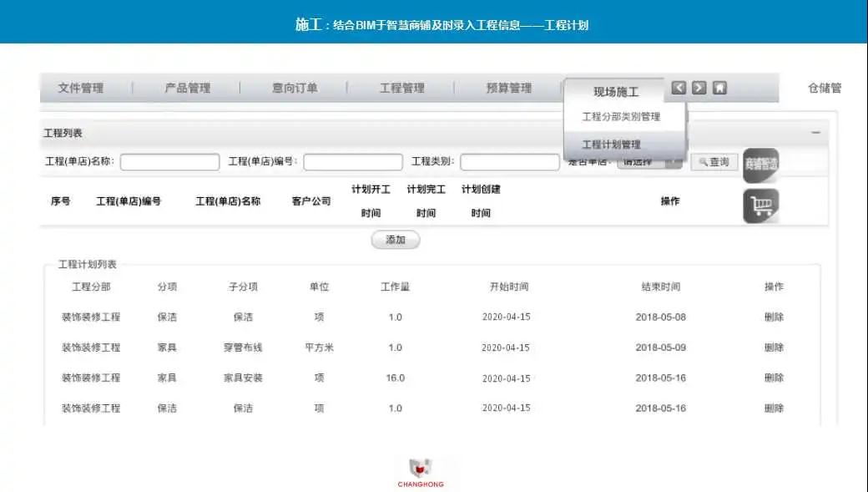The image size is (868, 492).
Task: Open the 意向订单 tab
Action: (296, 88)
